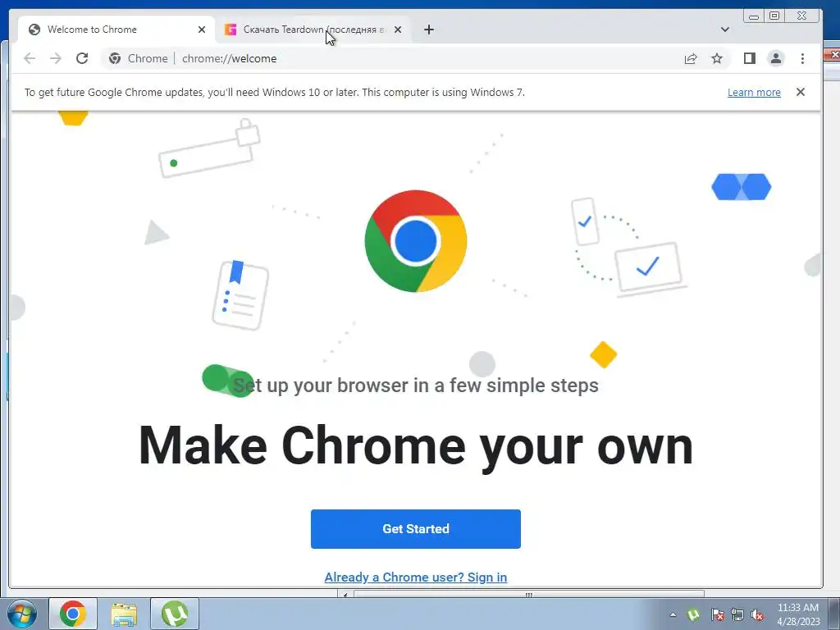Open the Windows Start menu
Screen dimensions: 840x630
pyautogui.click(x=22, y=614)
